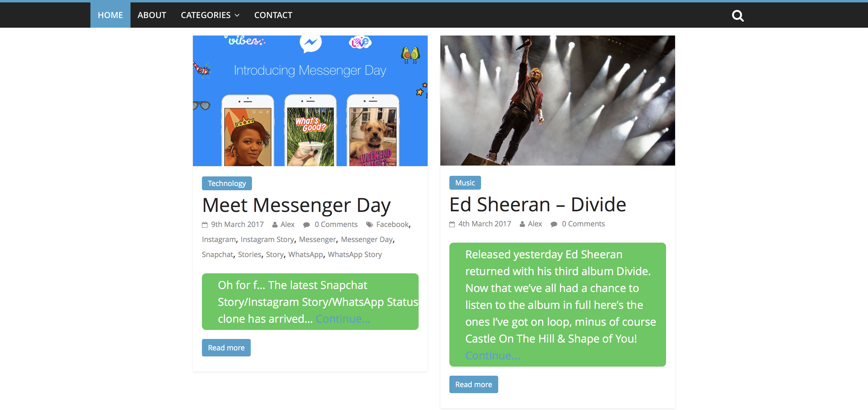Open the Contact page
The width and height of the screenshot is (868, 410).
273,15
